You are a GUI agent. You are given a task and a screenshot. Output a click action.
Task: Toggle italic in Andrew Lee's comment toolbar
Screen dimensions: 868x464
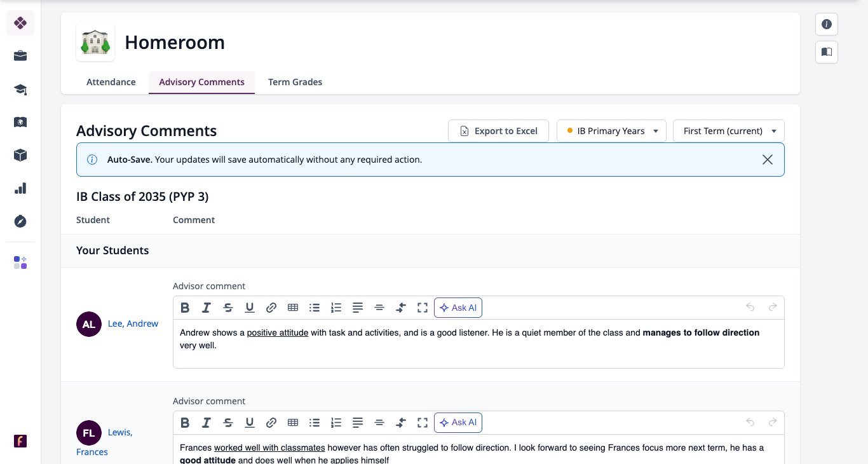tap(207, 308)
